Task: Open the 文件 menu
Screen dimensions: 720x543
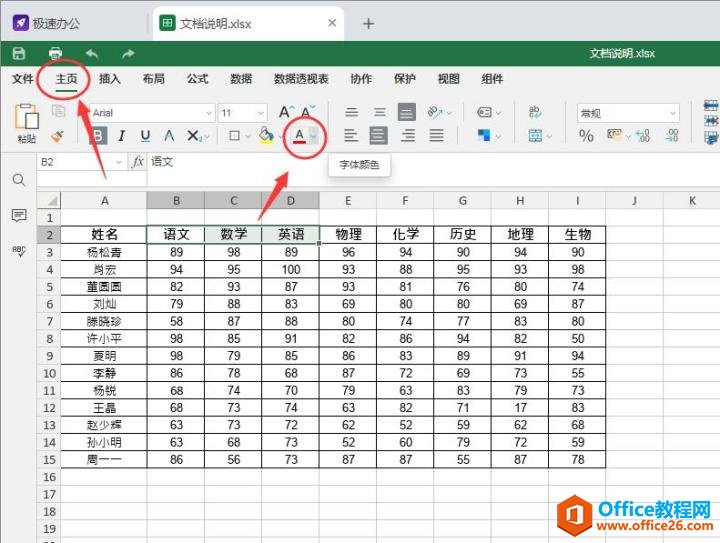Action: point(22,79)
